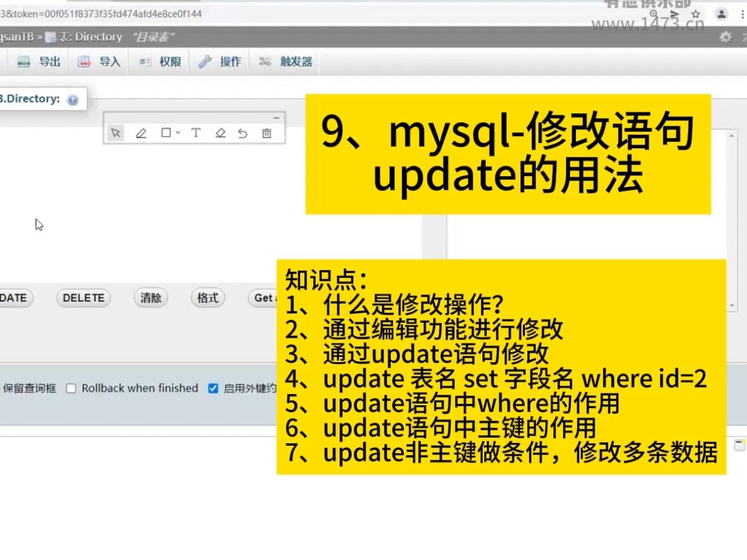Disable the 启用外键约 checkbox
747x560 pixels.
pos(212,388)
